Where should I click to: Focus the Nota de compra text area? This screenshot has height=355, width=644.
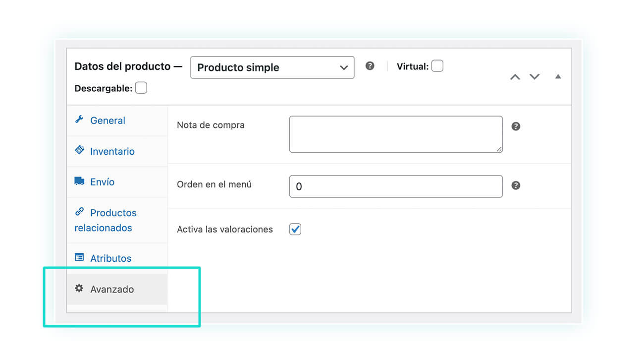tap(396, 134)
